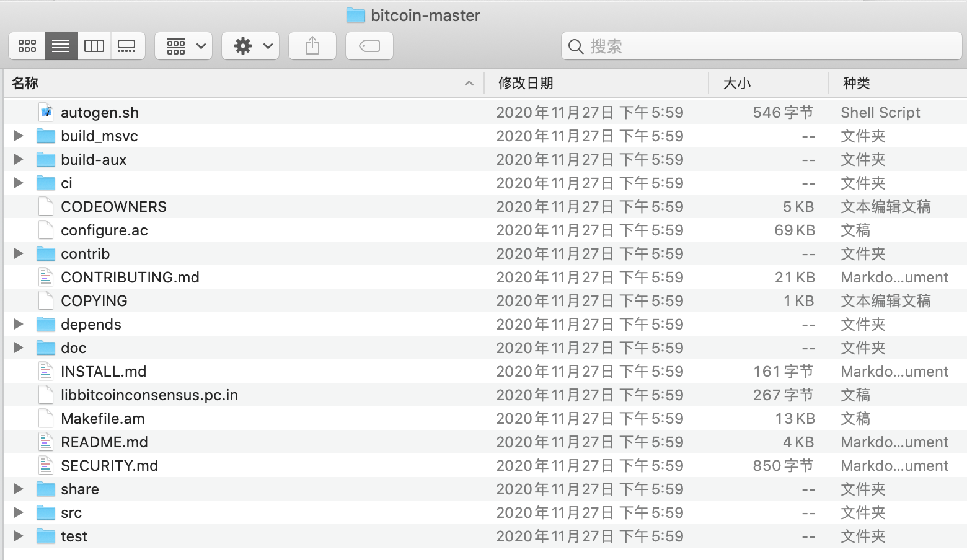Viewport: 967px width, 560px height.
Task: Select the share folder icon
Action: [x=46, y=489]
